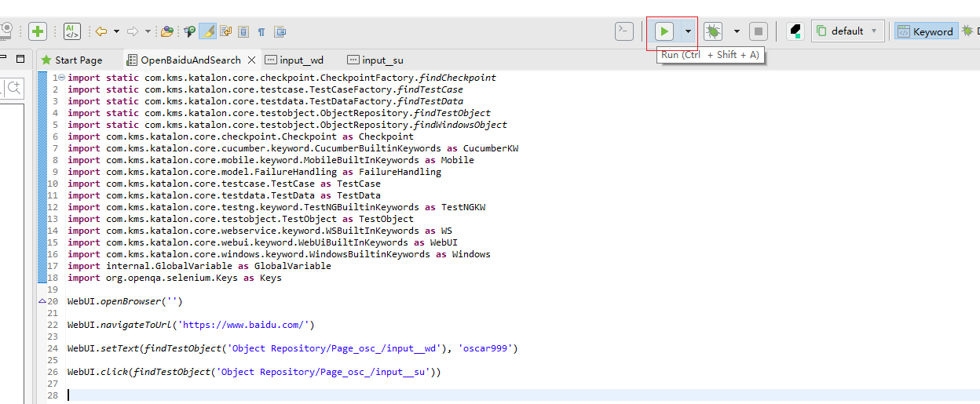Click the baidu.com URL string in navigateToUrl
Image resolution: width=980 pixels, height=404 pixels.
tap(247, 325)
